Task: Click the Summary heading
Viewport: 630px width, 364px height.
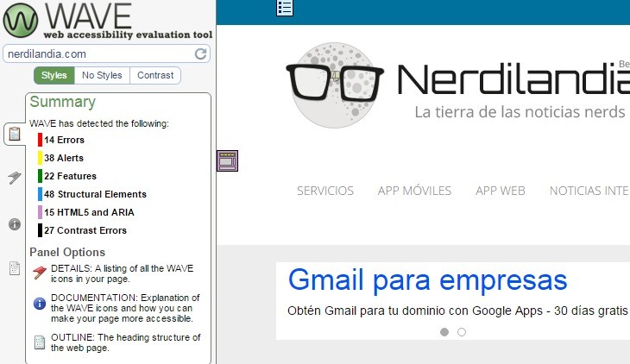Action: click(x=63, y=102)
